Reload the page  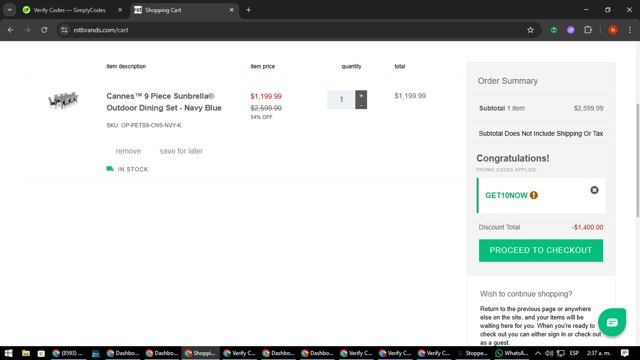tap(44, 30)
